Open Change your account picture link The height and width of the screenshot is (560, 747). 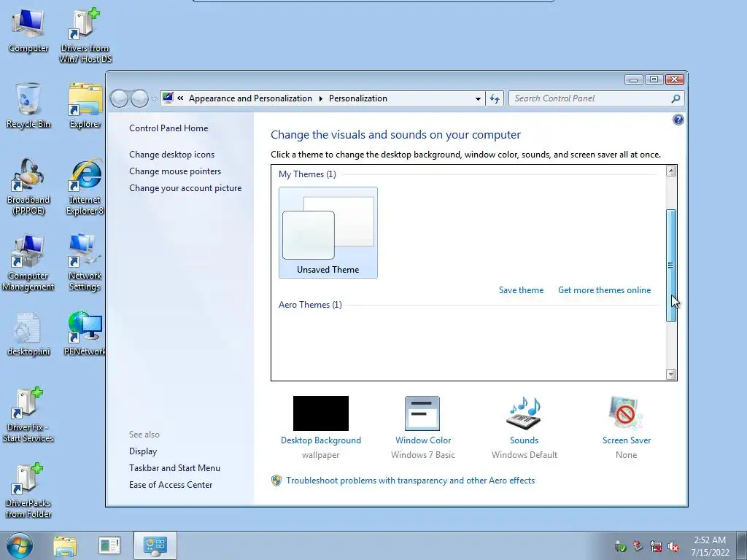click(185, 188)
